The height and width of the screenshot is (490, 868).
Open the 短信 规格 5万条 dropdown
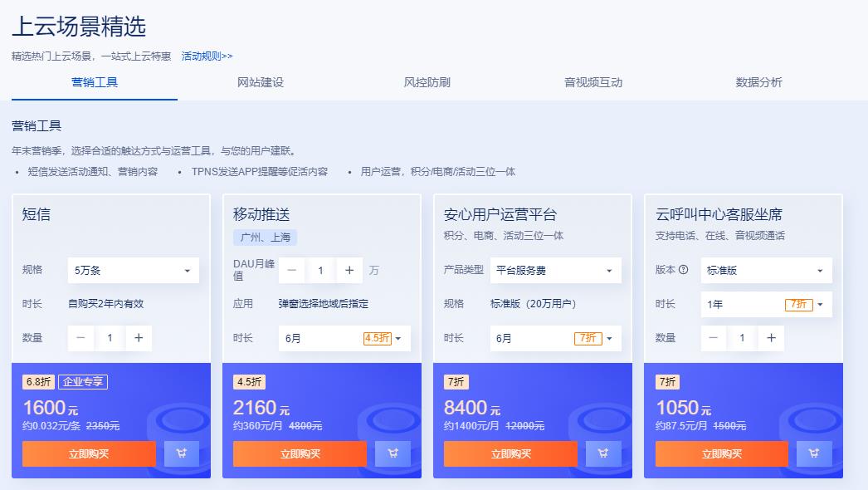click(x=134, y=271)
